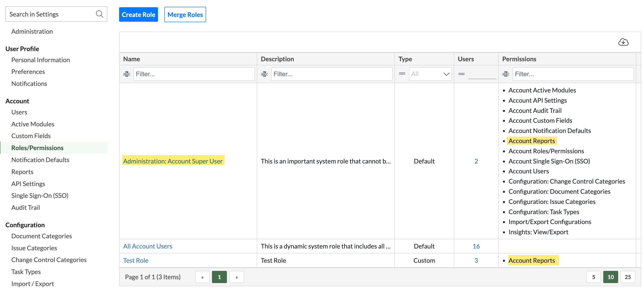Open the All Account Users role
644x298 pixels.
coord(147,246)
